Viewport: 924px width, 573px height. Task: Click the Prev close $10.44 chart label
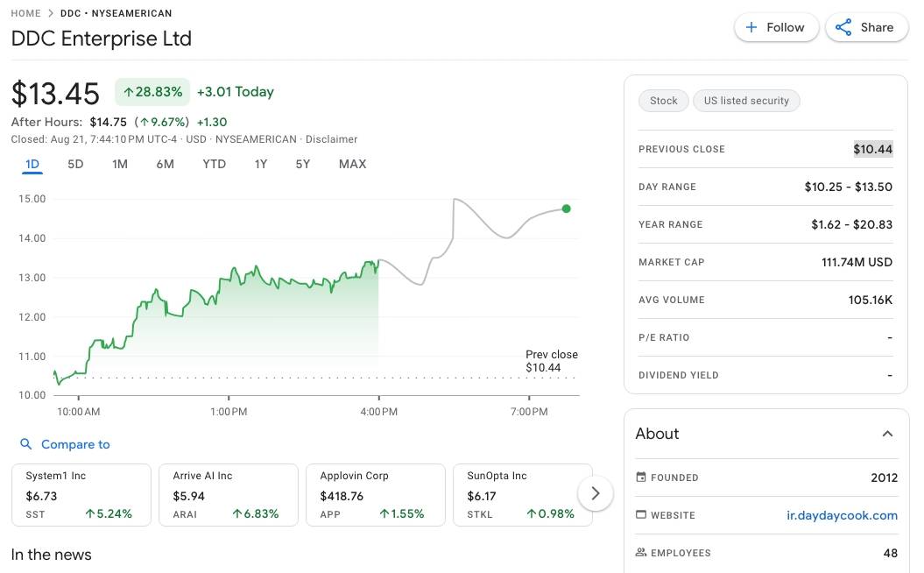pos(552,361)
